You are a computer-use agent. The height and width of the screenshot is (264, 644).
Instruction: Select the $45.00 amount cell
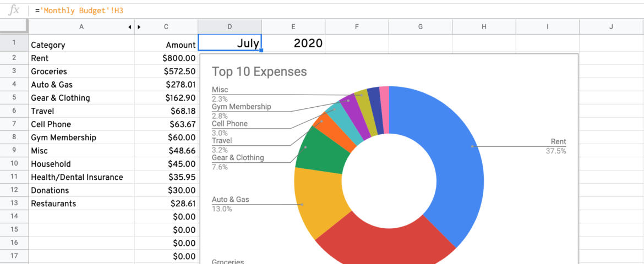166,164
